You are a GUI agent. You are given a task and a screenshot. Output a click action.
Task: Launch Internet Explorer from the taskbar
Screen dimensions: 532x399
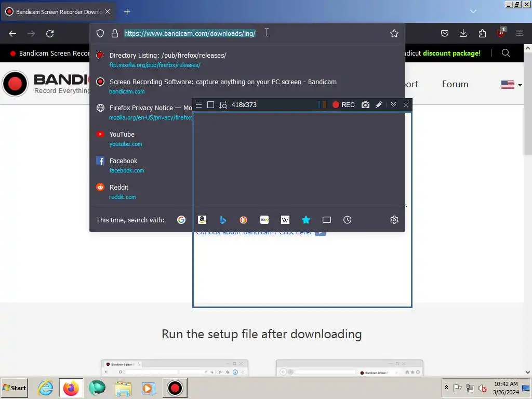pyautogui.click(x=46, y=388)
